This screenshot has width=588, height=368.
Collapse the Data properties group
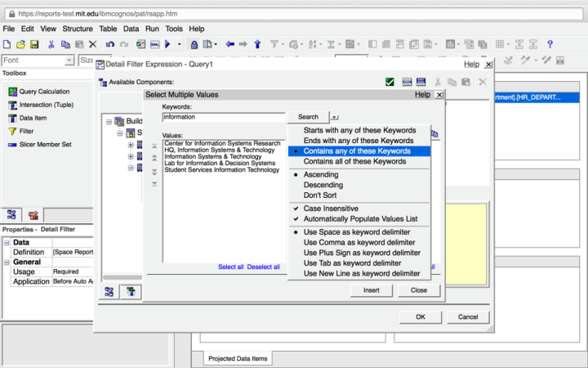pyautogui.click(x=7, y=242)
